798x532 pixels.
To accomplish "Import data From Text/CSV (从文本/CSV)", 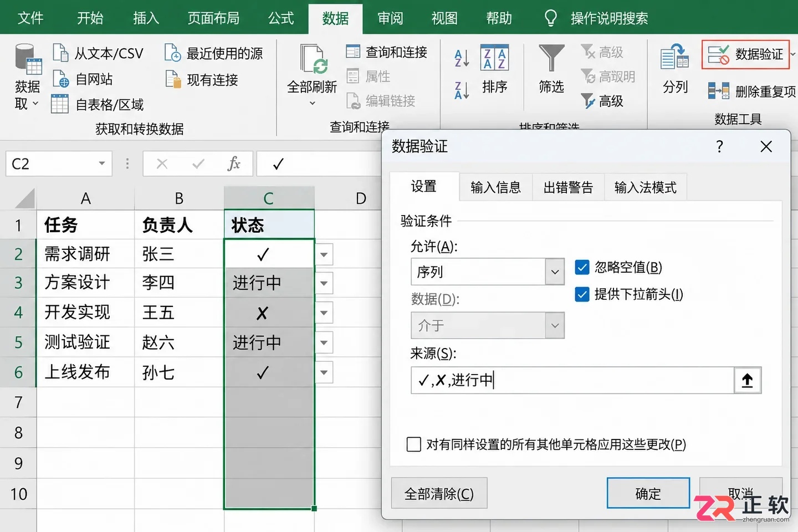I will (x=98, y=53).
